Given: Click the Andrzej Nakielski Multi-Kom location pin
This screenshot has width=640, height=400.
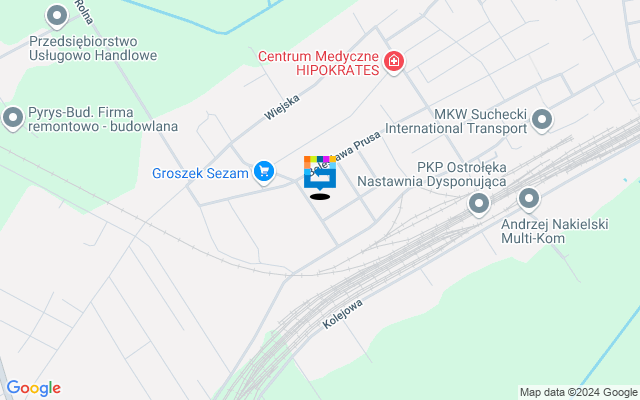Looking at the screenshot, I should tap(529, 200).
